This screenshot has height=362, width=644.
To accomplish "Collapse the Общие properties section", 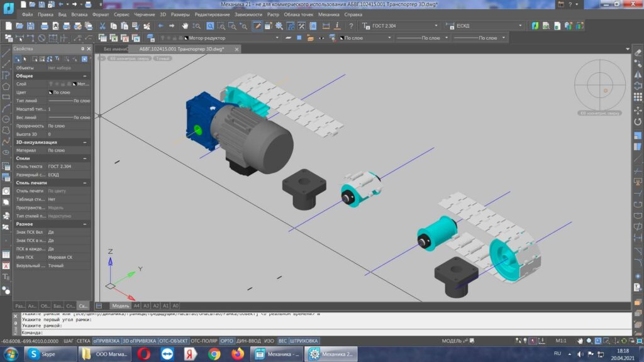I will (85, 76).
